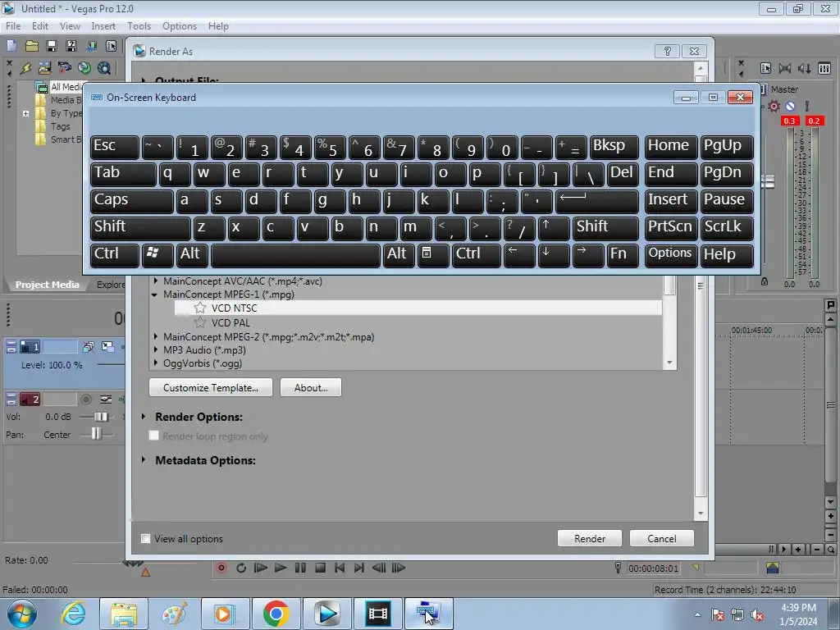The height and width of the screenshot is (630, 840).
Task: Click the Render button
Action: [589, 538]
